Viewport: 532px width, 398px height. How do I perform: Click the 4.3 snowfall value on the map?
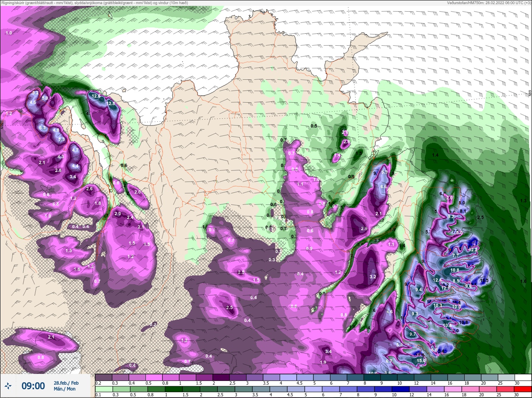[x=61, y=157]
